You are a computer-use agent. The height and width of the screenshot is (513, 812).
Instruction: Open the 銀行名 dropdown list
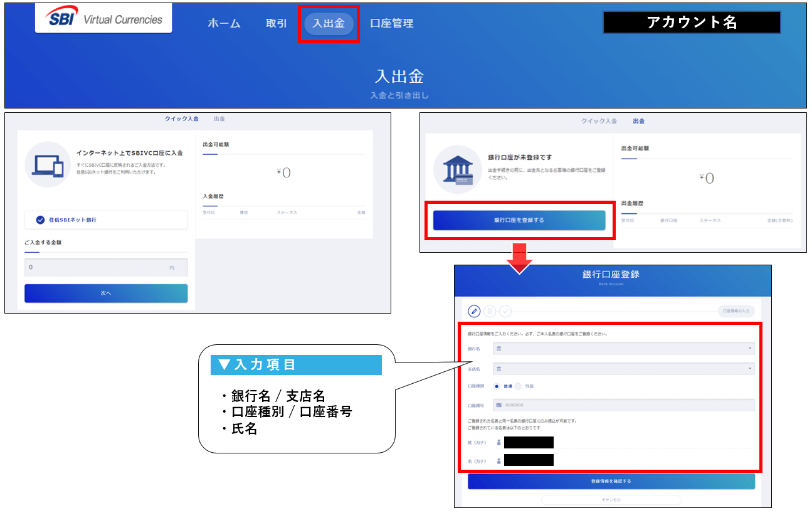click(623, 348)
